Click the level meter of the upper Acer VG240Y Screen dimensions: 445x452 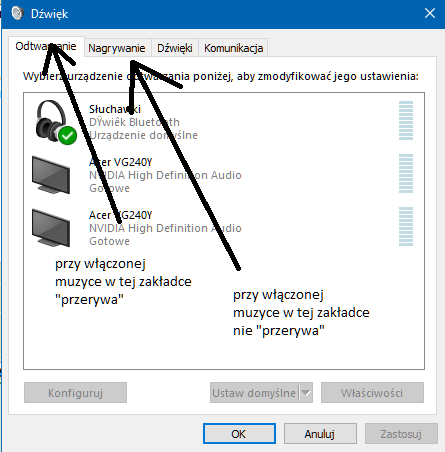coord(406,173)
